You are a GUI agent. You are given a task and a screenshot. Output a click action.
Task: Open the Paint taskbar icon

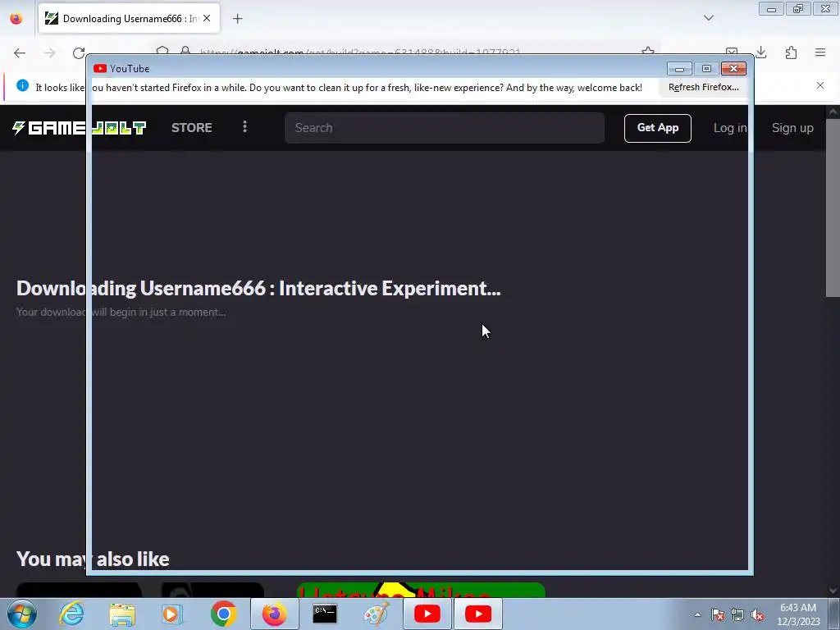click(x=376, y=614)
